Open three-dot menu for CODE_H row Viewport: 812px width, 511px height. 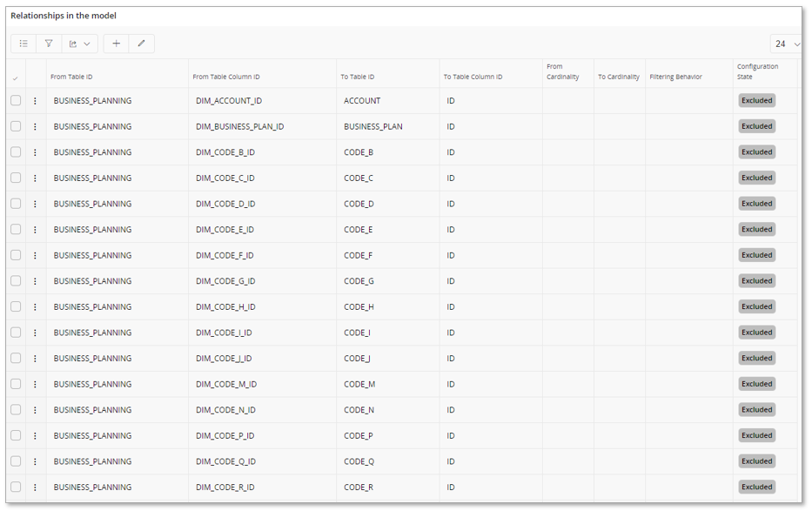36,307
